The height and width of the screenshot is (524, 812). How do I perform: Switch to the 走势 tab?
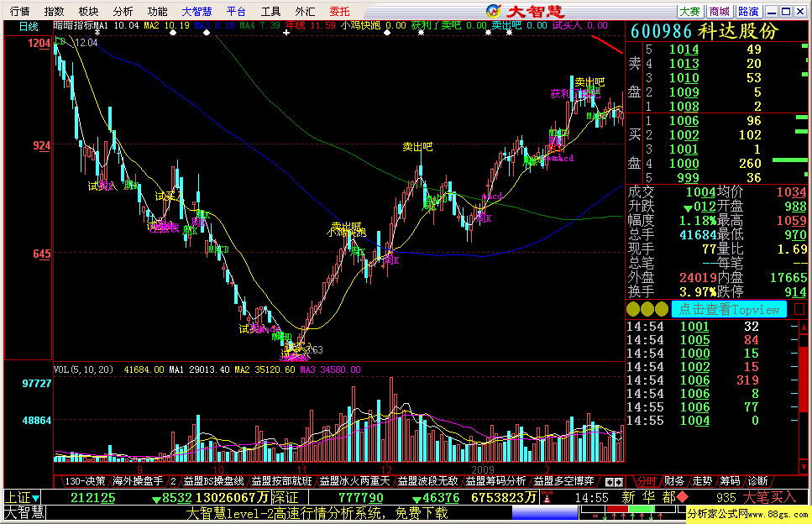point(702,481)
